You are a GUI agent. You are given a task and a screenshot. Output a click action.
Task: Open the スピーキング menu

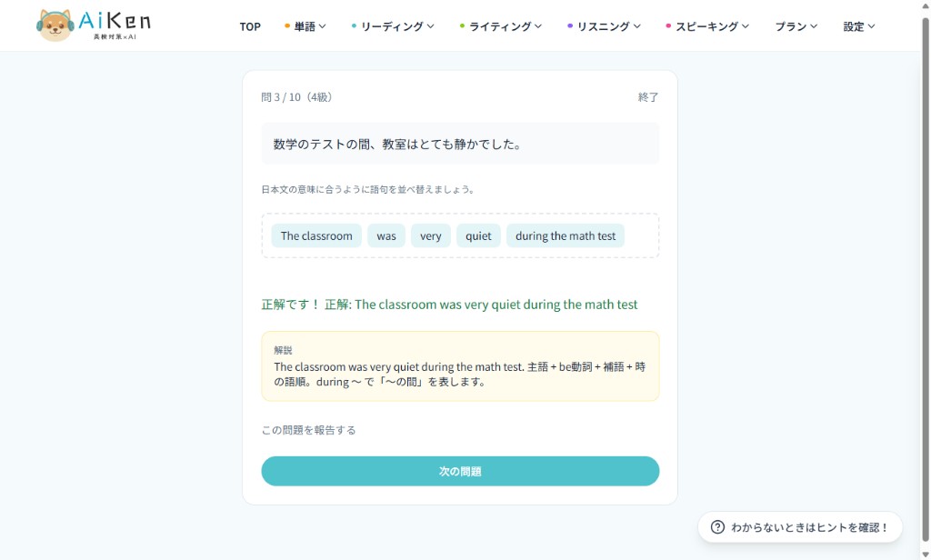(707, 26)
